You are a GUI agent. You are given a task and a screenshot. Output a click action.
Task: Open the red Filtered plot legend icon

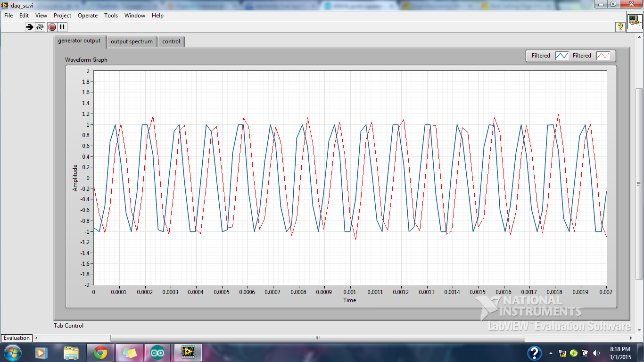tap(604, 56)
